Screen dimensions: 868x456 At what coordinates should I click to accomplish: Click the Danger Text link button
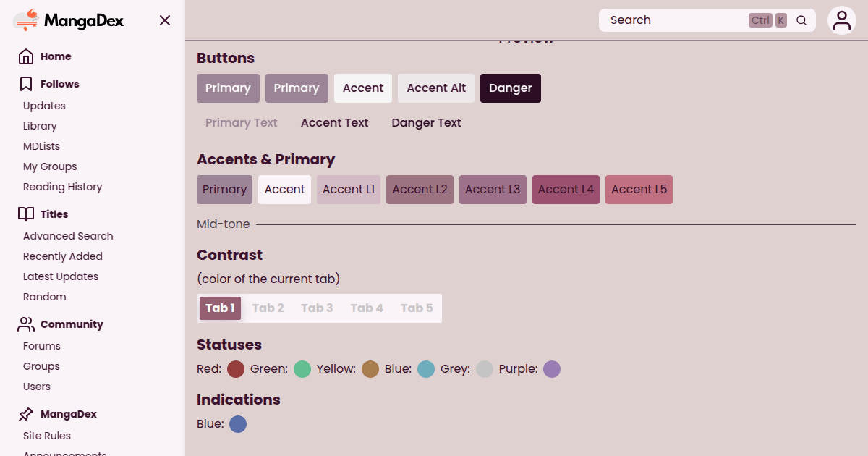click(426, 123)
